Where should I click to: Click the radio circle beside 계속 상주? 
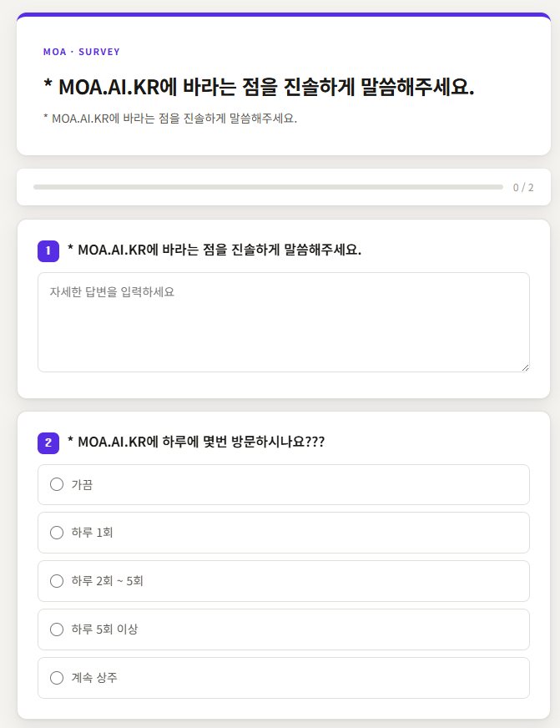[57, 678]
